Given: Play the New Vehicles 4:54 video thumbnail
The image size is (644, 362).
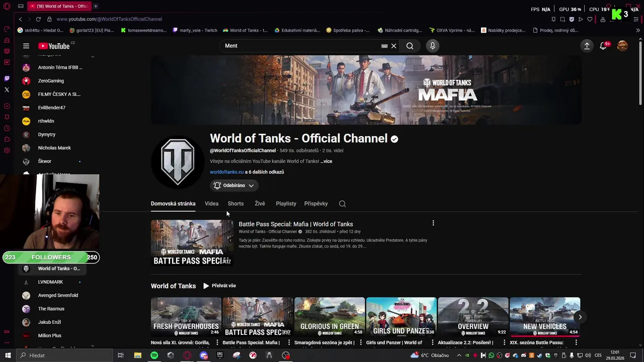Looking at the screenshot, I should pos(544,317).
